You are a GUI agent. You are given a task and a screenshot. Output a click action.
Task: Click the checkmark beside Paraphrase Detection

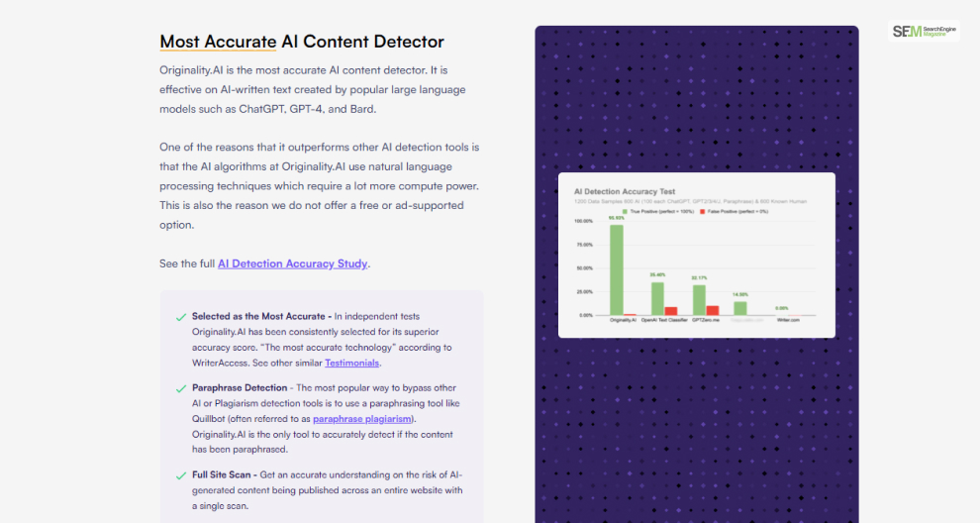pyautogui.click(x=181, y=388)
